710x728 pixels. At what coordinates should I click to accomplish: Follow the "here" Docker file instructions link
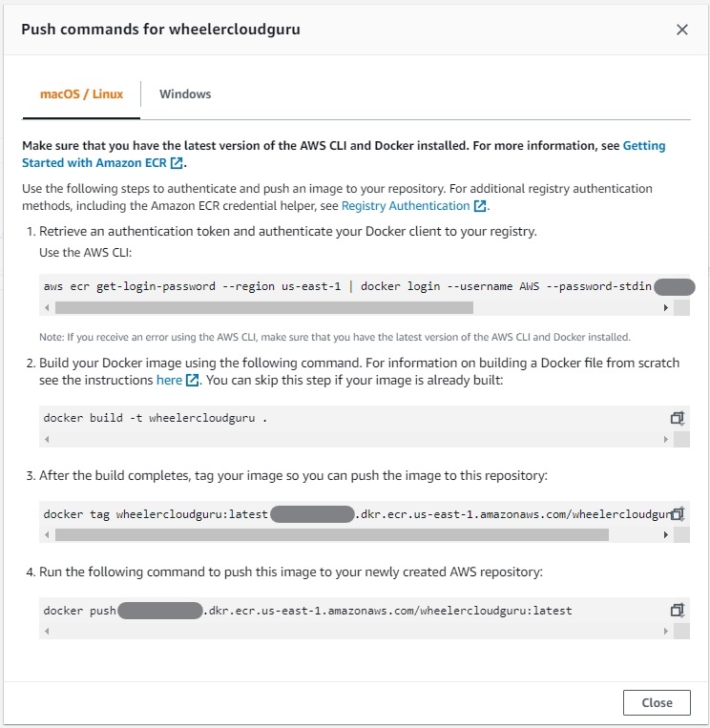(169, 380)
